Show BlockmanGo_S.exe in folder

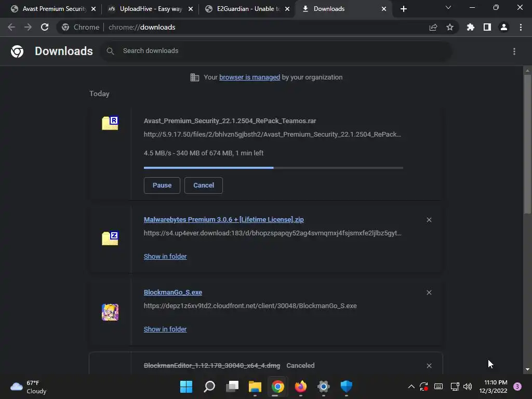(165, 329)
